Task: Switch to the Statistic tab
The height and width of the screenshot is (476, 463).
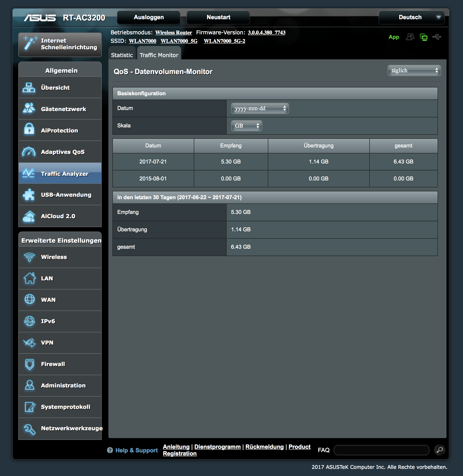Action: point(122,55)
